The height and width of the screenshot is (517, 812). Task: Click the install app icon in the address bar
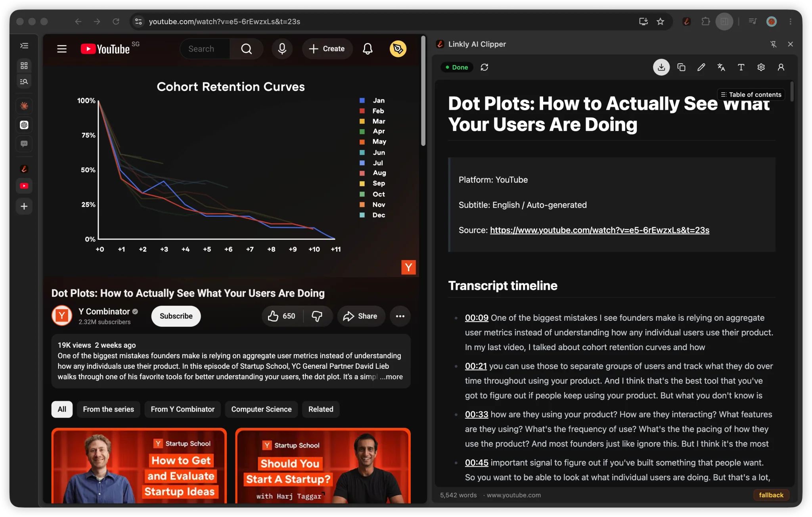pyautogui.click(x=643, y=21)
